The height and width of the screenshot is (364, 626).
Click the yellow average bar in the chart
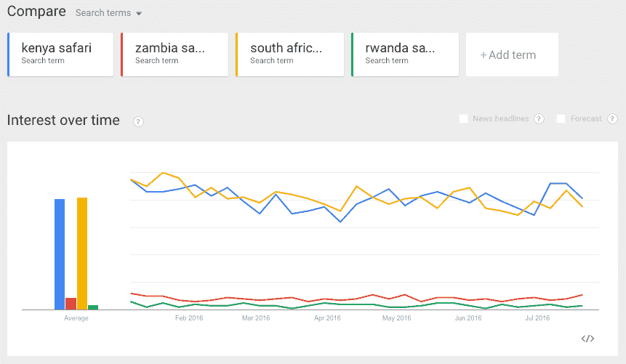[x=82, y=253]
